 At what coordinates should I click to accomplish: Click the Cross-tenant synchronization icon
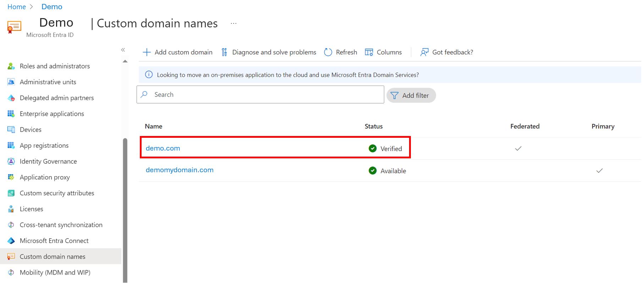point(11,225)
